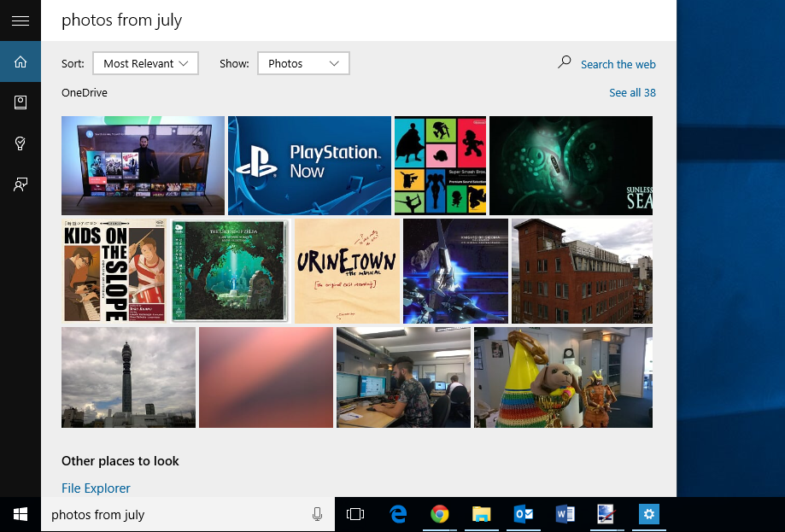Click the magnifier icon beside Search the web
785x532 pixels.
point(565,62)
